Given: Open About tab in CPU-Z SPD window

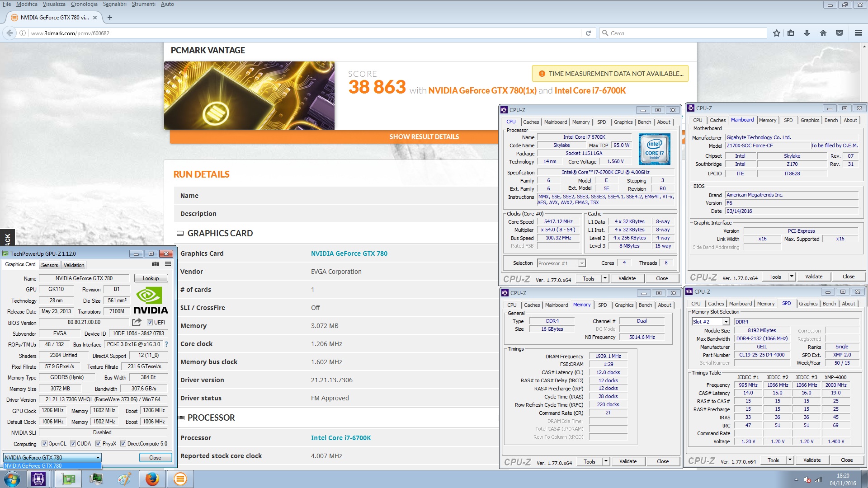Looking at the screenshot, I should coord(849,304).
